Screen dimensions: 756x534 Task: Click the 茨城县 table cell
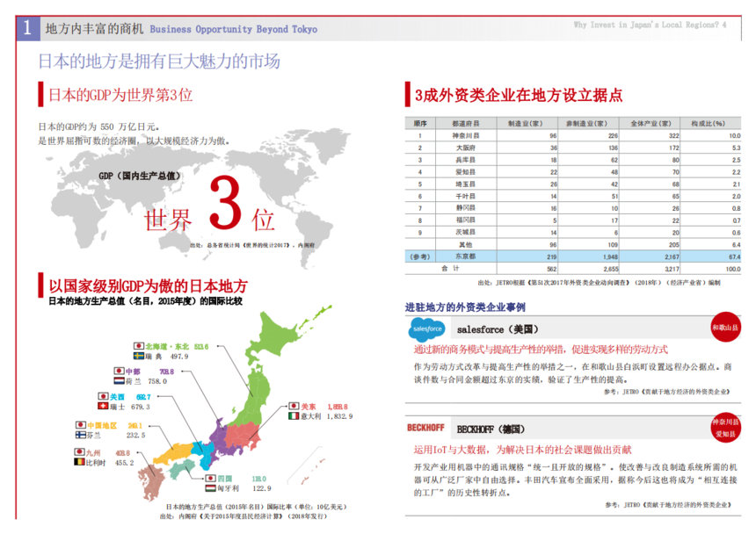tap(466, 232)
